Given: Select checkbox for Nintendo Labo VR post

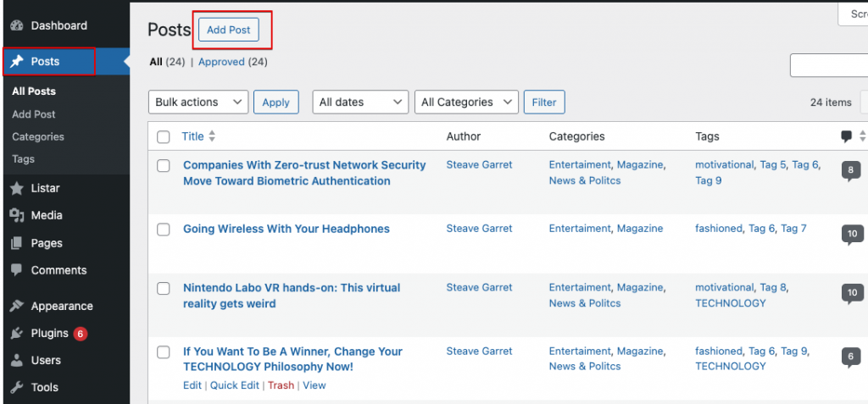Looking at the screenshot, I should pos(164,288).
